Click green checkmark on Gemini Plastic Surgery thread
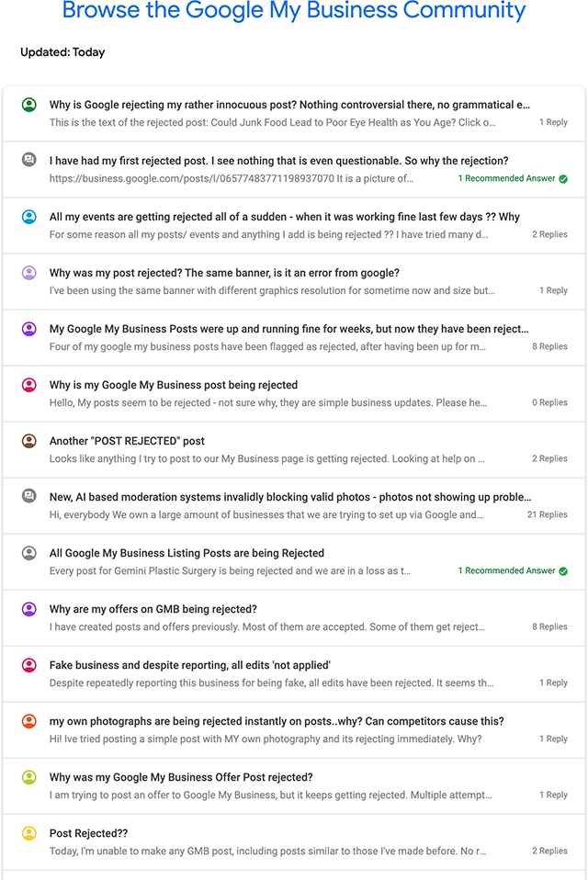Viewport: 588px width, 880px height. pyautogui.click(x=563, y=571)
